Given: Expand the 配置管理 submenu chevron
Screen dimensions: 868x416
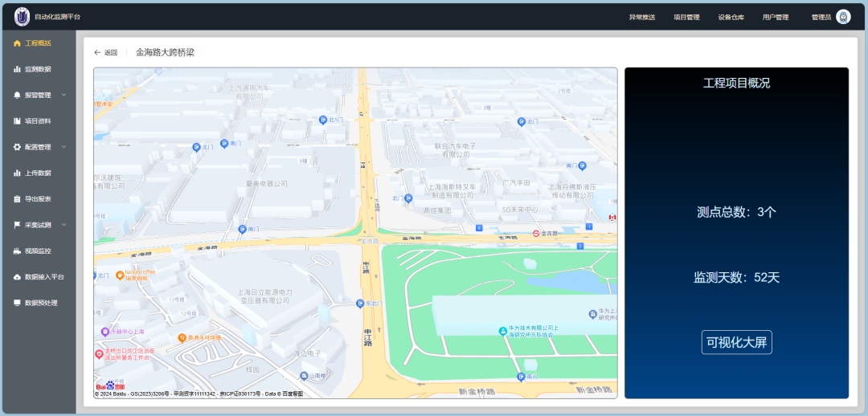Looking at the screenshot, I should 63,147.
